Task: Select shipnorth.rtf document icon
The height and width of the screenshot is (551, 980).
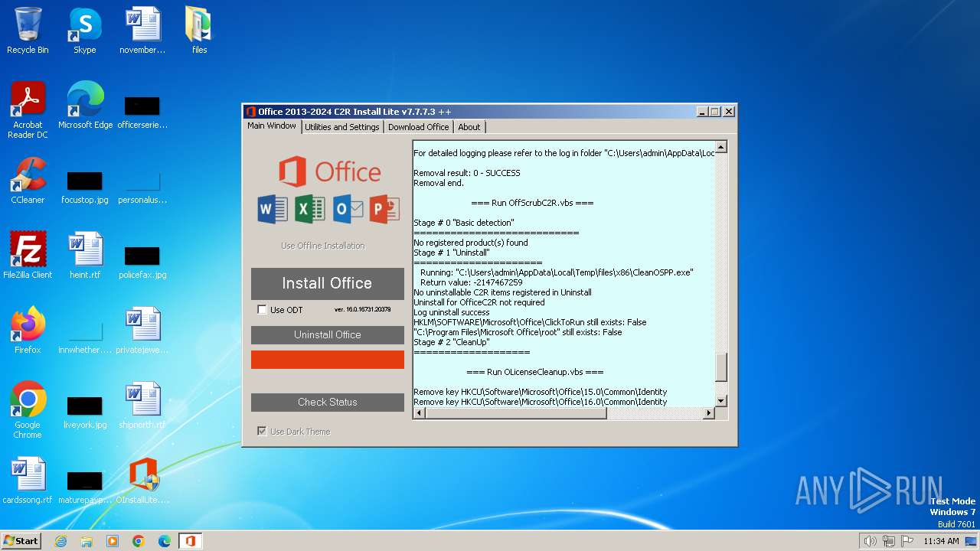Action: [142, 406]
